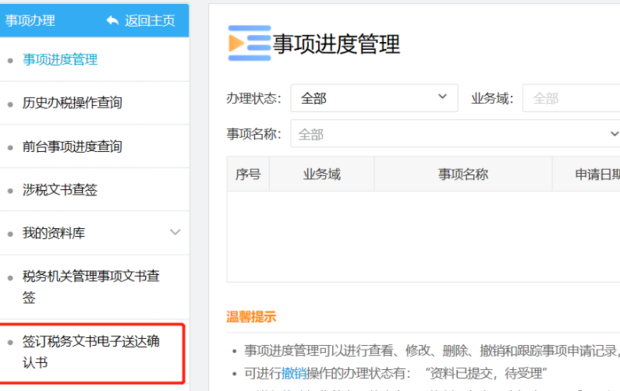The width and height of the screenshot is (620, 391).
Task: Click the 业务域 column header
Action: 321,174
